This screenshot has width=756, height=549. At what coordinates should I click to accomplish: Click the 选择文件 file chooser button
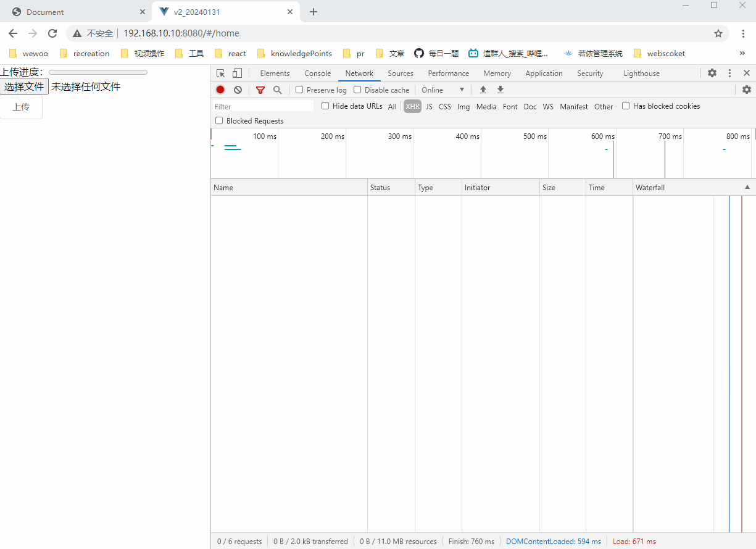(x=24, y=86)
